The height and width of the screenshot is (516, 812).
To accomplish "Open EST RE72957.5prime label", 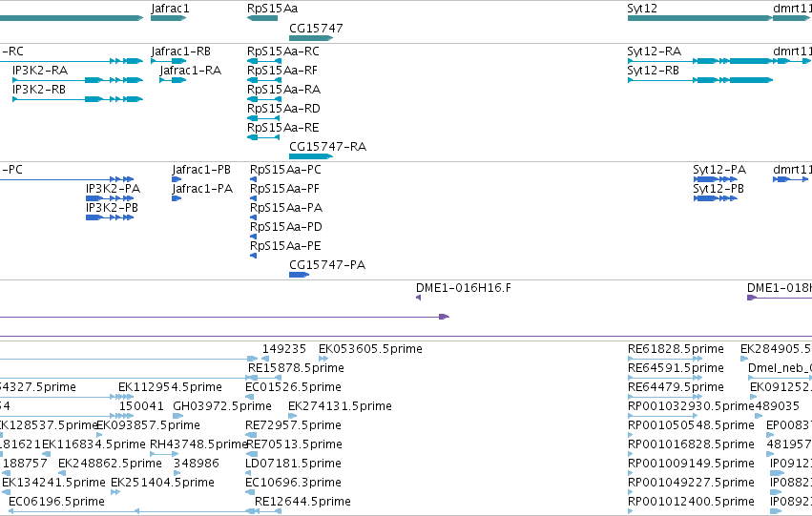I will (293, 426).
